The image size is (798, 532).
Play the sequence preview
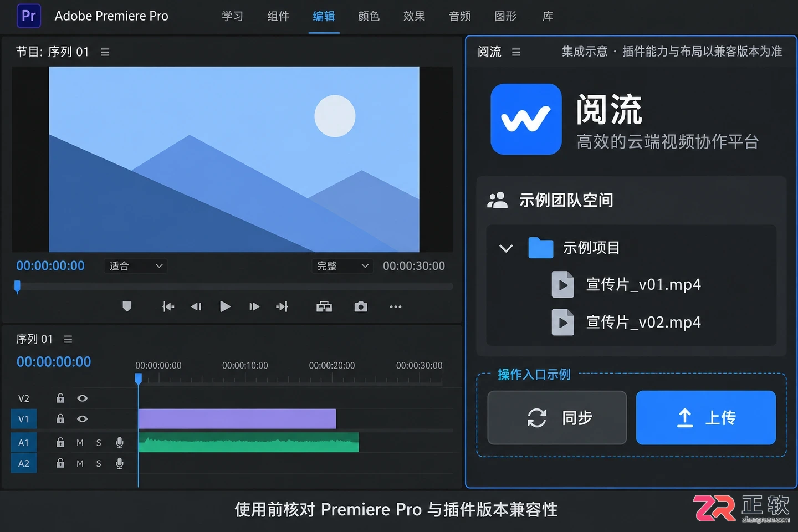(225, 306)
